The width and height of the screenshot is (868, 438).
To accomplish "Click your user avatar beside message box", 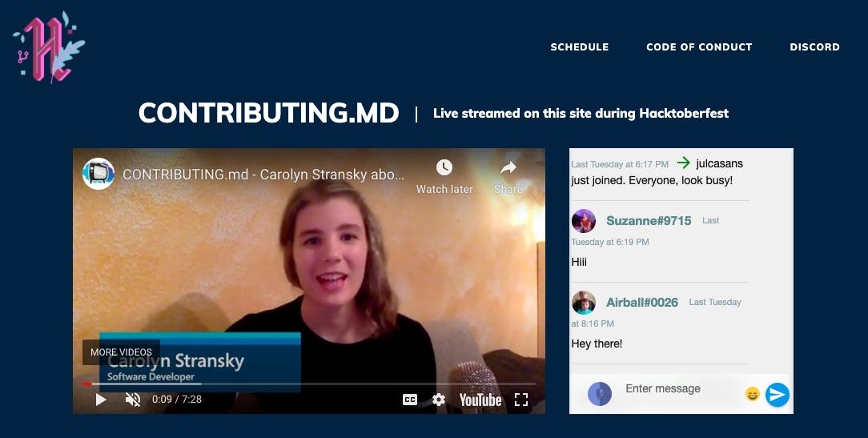I will [600, 394].
